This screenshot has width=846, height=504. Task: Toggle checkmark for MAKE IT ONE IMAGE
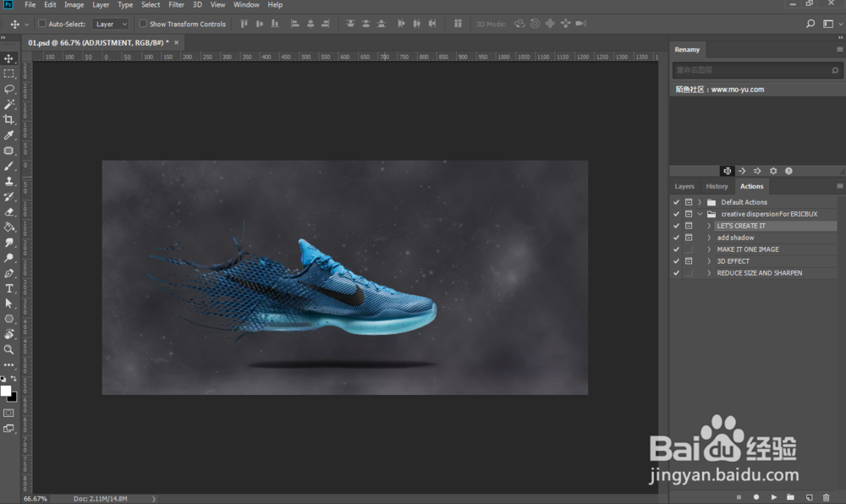click(676, 249)
